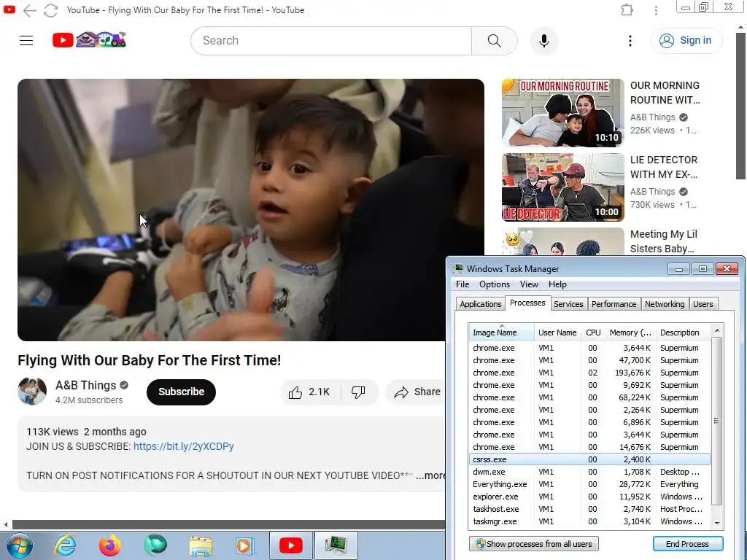Open the YouTube hamburger guide menu

(26, 41)
